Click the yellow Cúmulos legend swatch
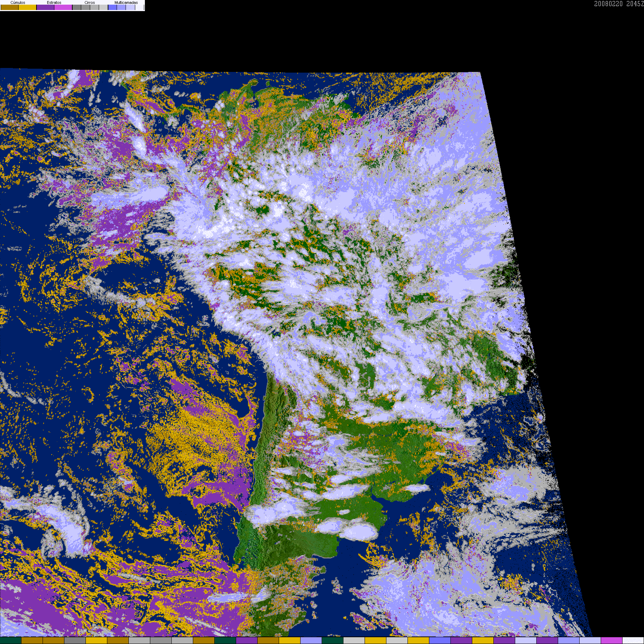Screen dimensions: 644x644 27,7
